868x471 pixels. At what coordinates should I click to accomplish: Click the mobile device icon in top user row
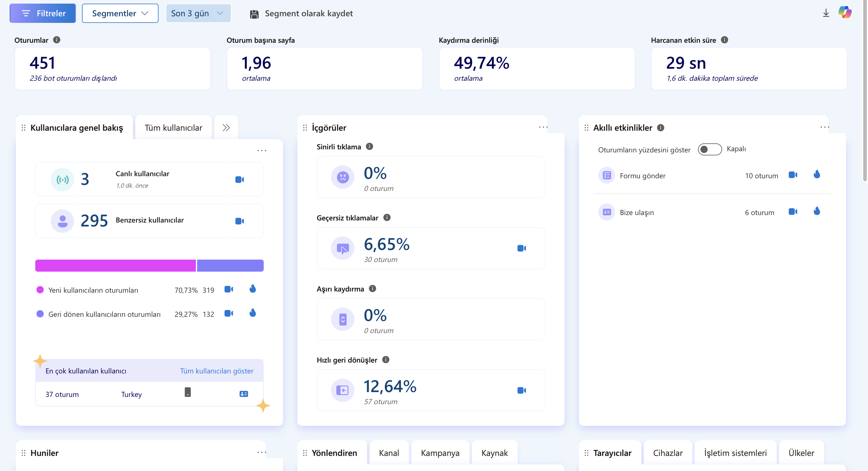(x=188, y=392)
